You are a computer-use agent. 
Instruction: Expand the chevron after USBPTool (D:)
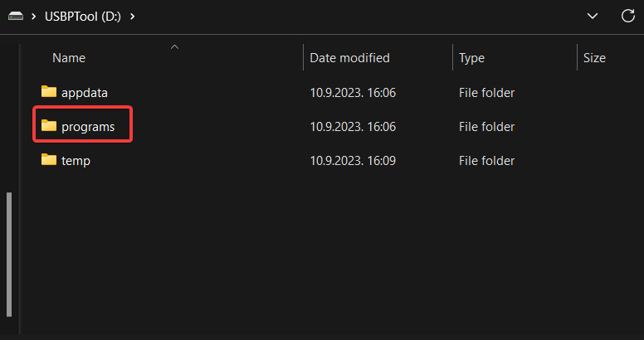[x=133, y=16]
